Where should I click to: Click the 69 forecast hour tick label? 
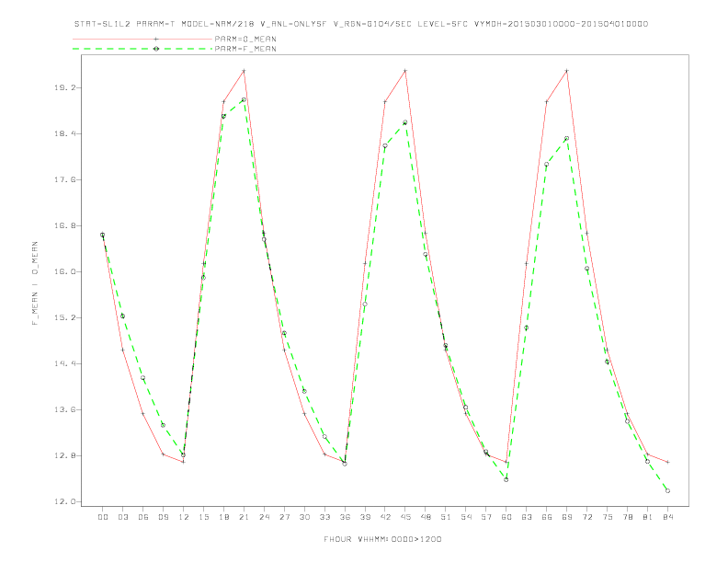[567, 517]
